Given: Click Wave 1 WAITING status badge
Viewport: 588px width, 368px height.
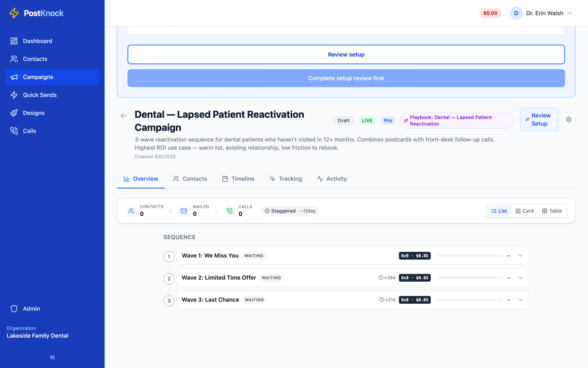Looking at the screenshot, I should click(x=254, y=256).
